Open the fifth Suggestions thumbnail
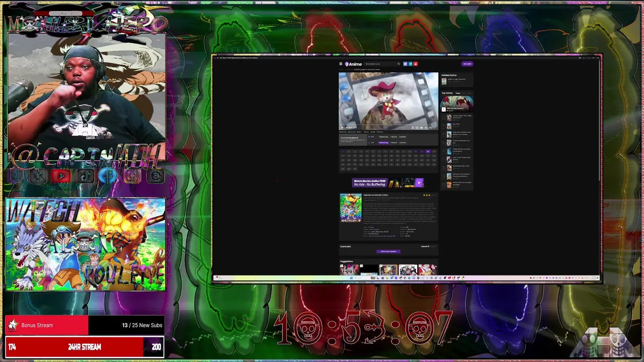 click(x=427, y=270)
